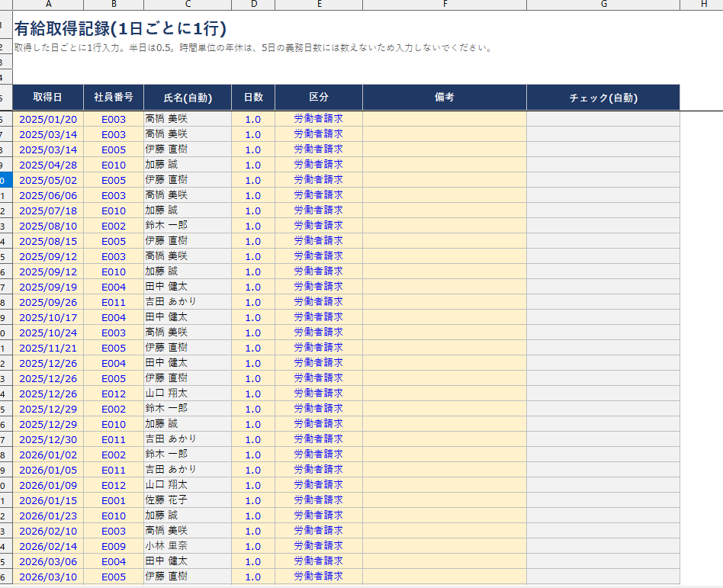Select column E header

click(x=319, y=4)
